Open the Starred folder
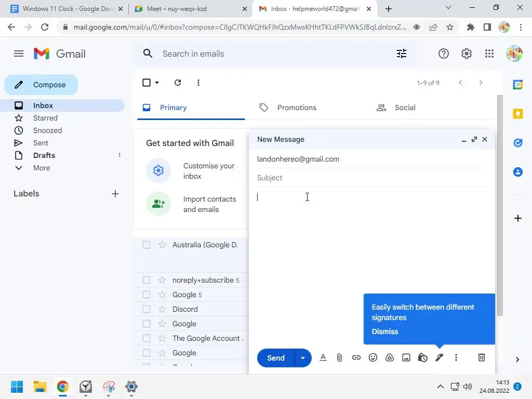 tap(45, 118)
